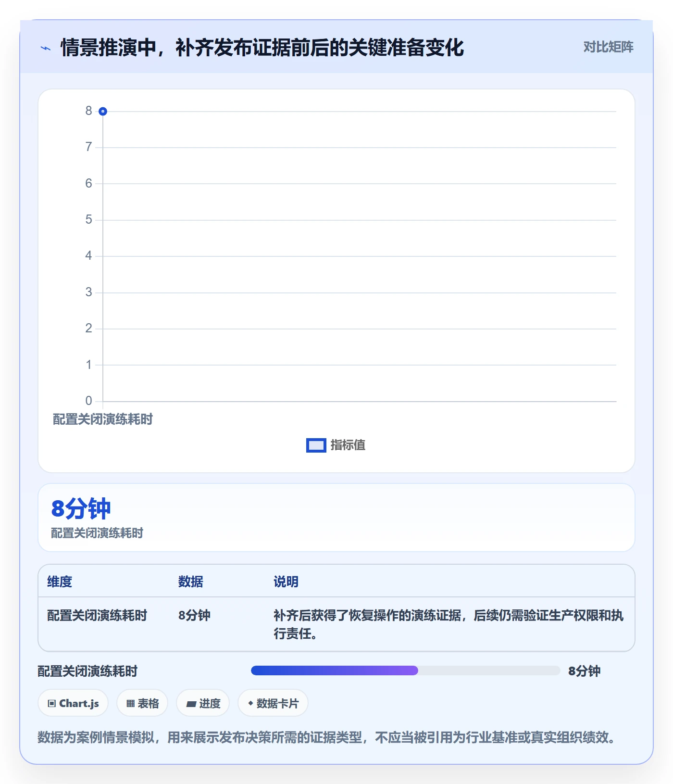Click the y-axis tick label 4
The image size is (673, 784).
click(88, 255)
